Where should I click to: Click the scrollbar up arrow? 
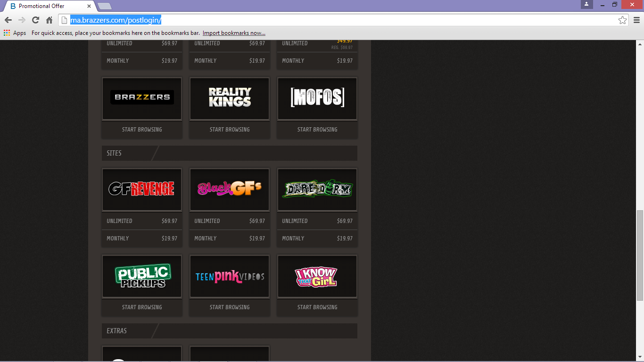coord(640,44)
